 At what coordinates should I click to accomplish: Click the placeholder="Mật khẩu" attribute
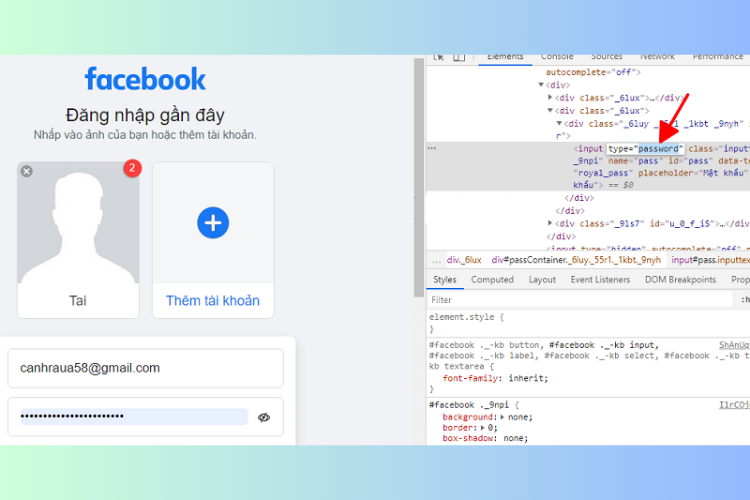[693, 173]
